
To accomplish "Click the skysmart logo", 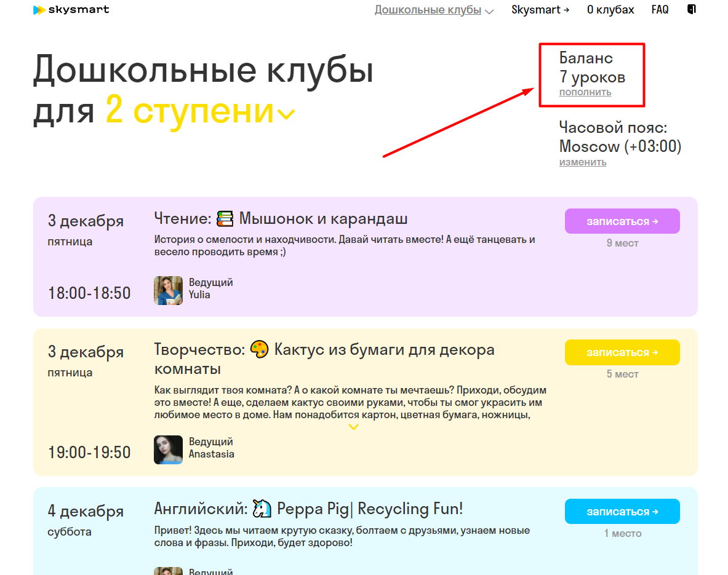I will (x=71, y=10).
